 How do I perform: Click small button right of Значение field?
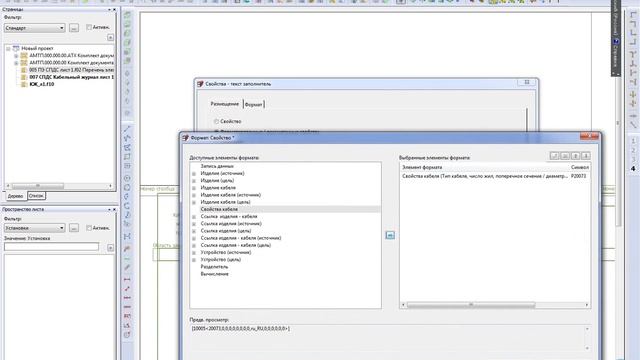pos(110,247)
